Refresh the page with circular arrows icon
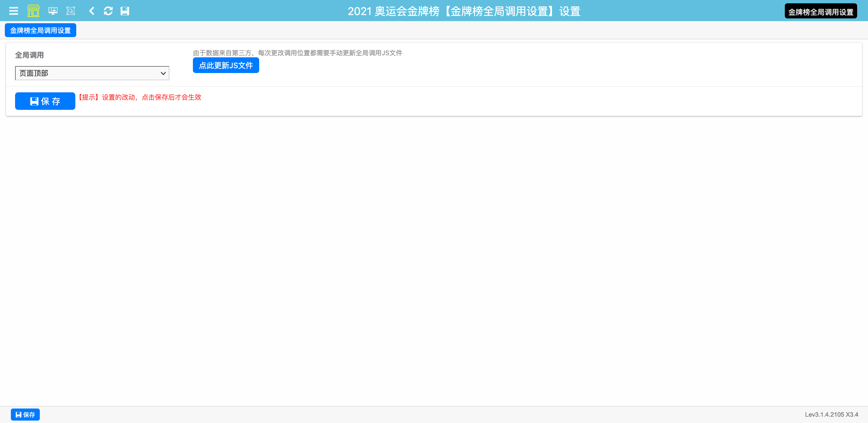This screenshot has height=423, width=868. [108, 11]
